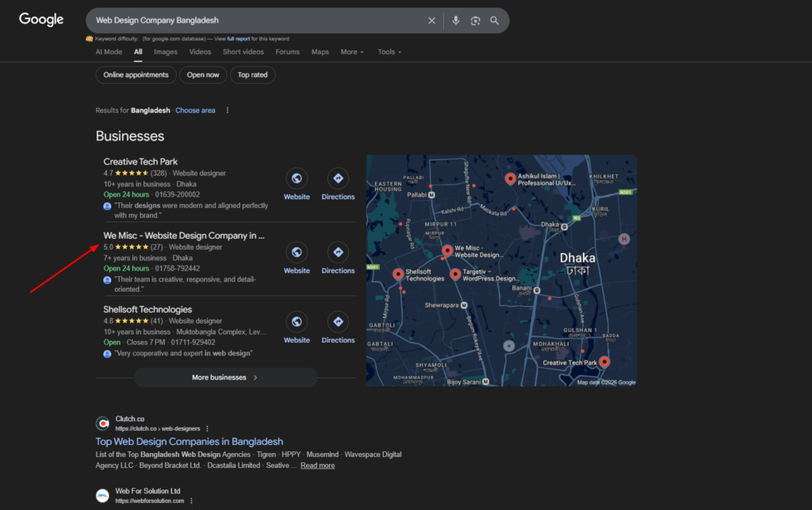
Task: Toggle the Top rated filter
Action: [x=252, y=75]
